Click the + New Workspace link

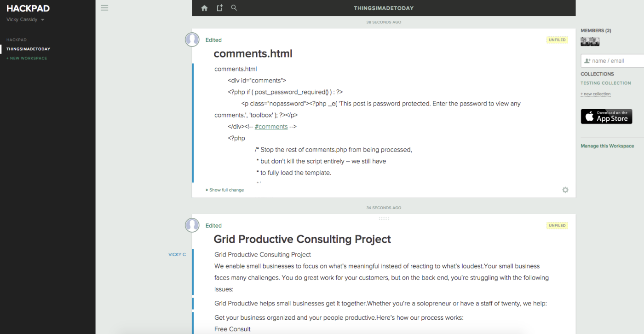pos(27,59)
